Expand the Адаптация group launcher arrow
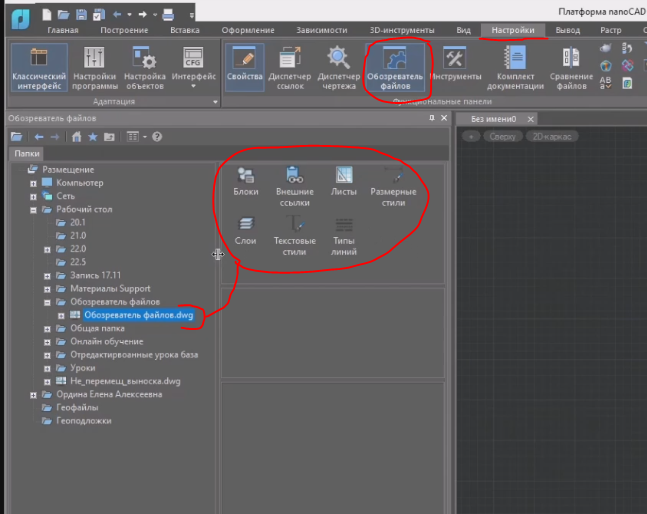 (x=215, y=102)
